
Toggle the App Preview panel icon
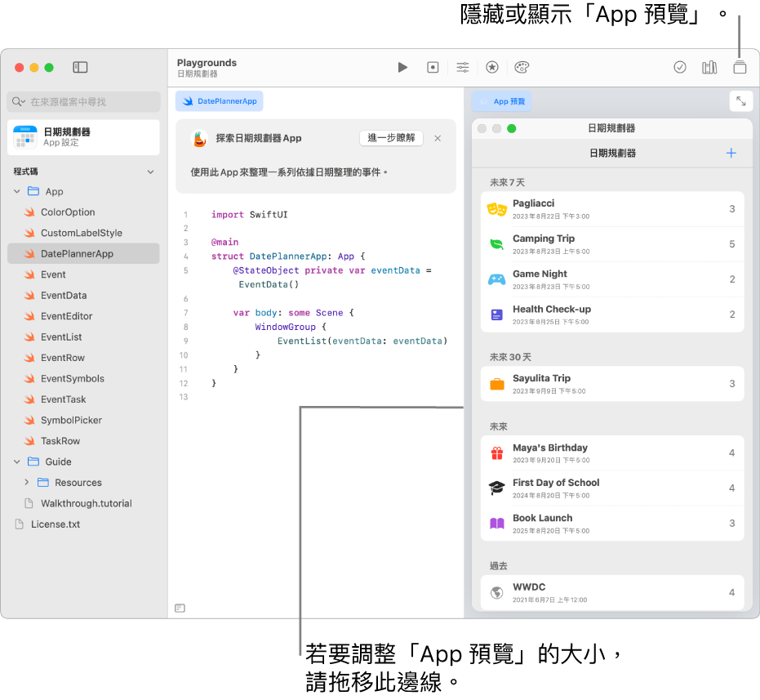point(740,67)
